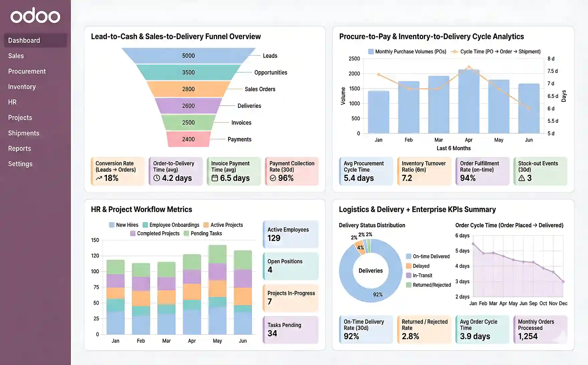This screenshot has width=588, height=365.
Task: Go to the Sales section
Action: [x=16, y=56]
